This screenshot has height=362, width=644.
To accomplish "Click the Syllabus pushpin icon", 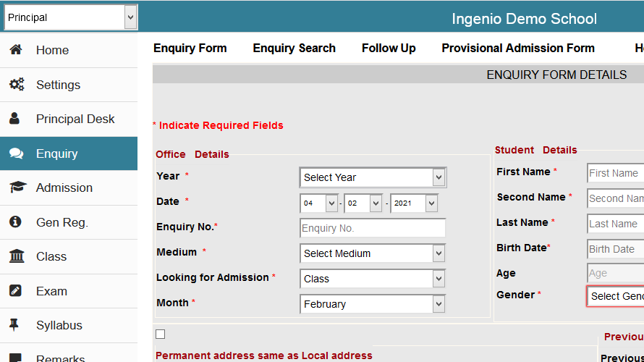I will pos(16,325).
